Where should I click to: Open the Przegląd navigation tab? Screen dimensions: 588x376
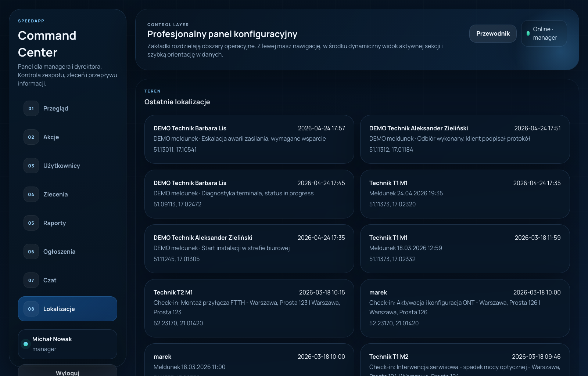pos(68,109)
